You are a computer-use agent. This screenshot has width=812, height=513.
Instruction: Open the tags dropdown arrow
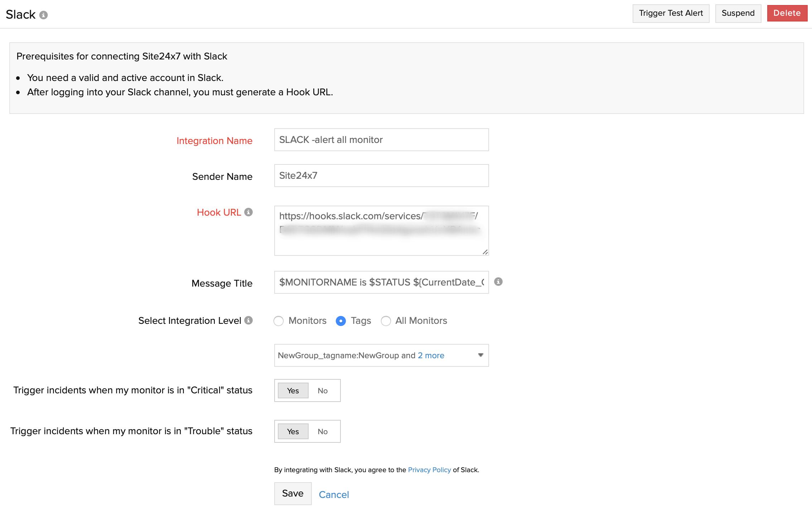[480, 355]
